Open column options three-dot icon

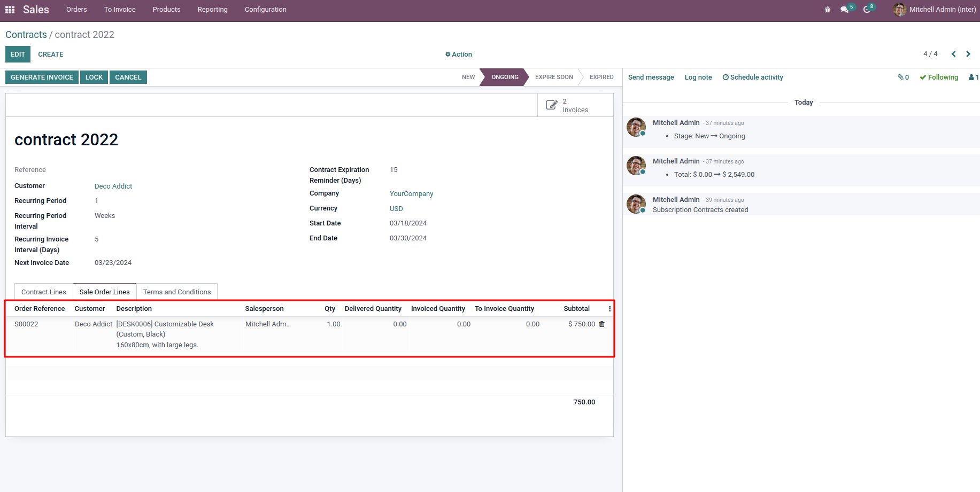pos(609,309)
